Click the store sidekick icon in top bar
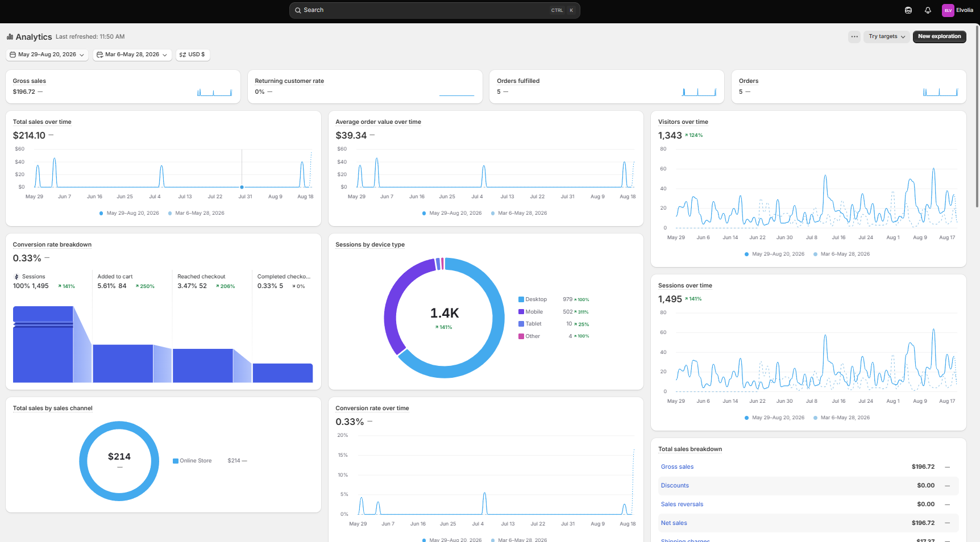The height and width of the screenshot is (542, 980). [908, 10]
